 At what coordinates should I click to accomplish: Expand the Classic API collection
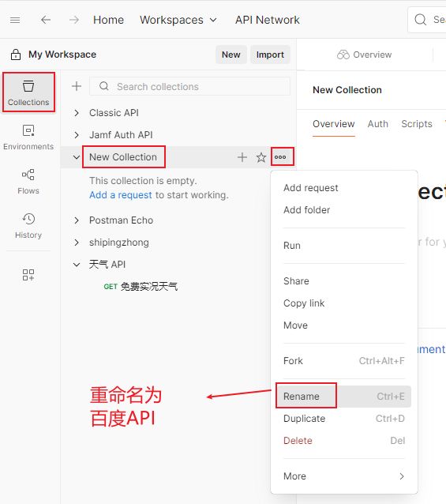pos(77,113)
